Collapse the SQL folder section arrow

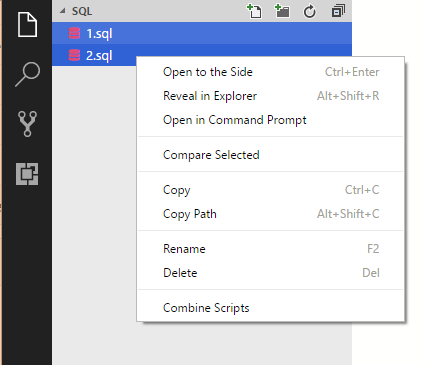[x=62, y=11]
